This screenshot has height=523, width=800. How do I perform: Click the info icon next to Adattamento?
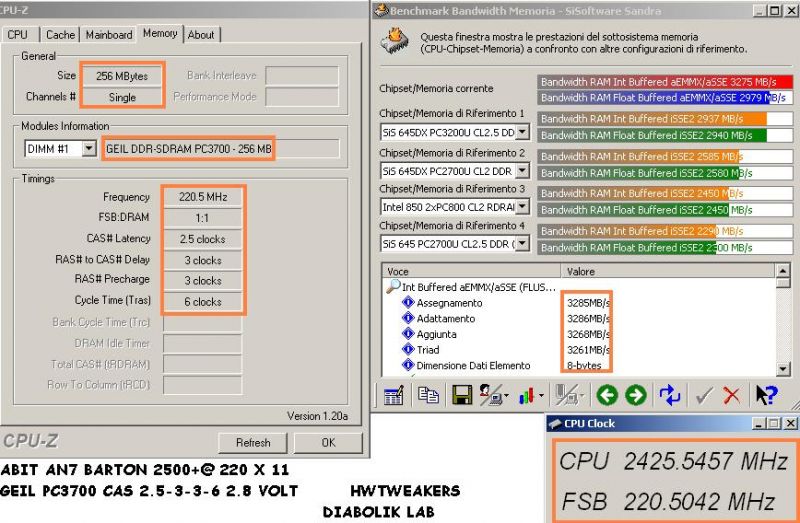click(408, 318)
